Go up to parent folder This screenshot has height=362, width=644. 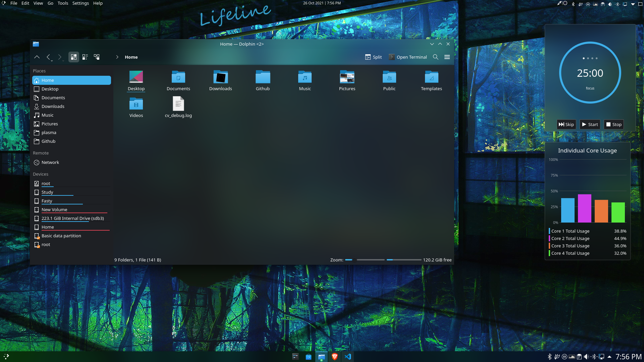[x=37, y=57]
